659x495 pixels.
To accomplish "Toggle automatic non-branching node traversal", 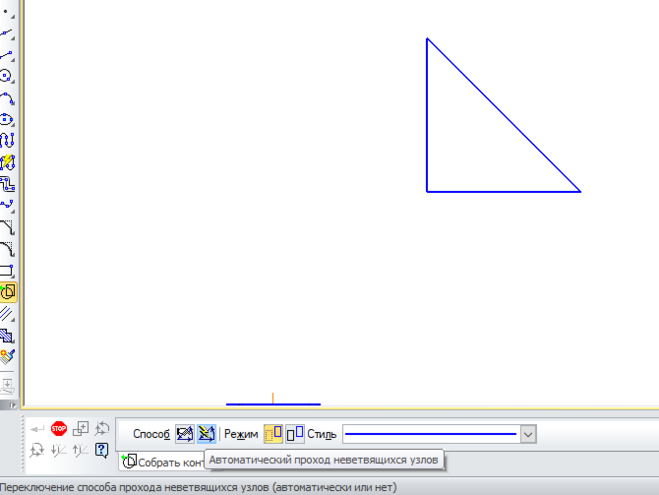I will 206,434.
